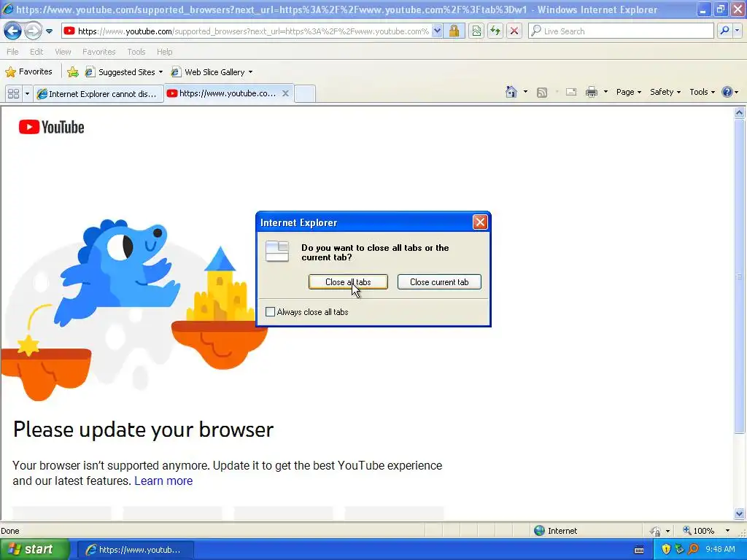Click the address bar URL field
The image size is (747, 560).
click(x=253, y=31)
